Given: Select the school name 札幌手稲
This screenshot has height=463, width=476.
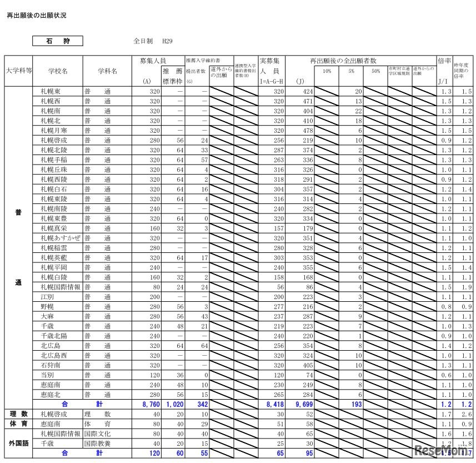Looking at the screenshot, I should point(54,160).
